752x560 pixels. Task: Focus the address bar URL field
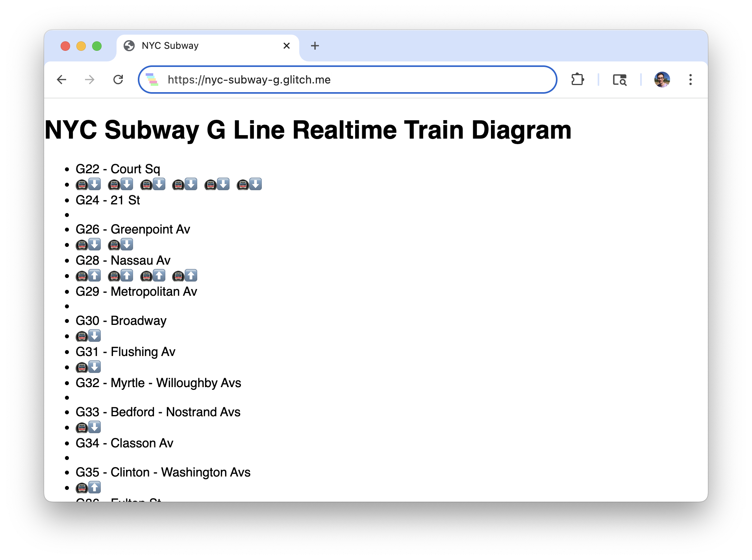click(x=347, y=80)
